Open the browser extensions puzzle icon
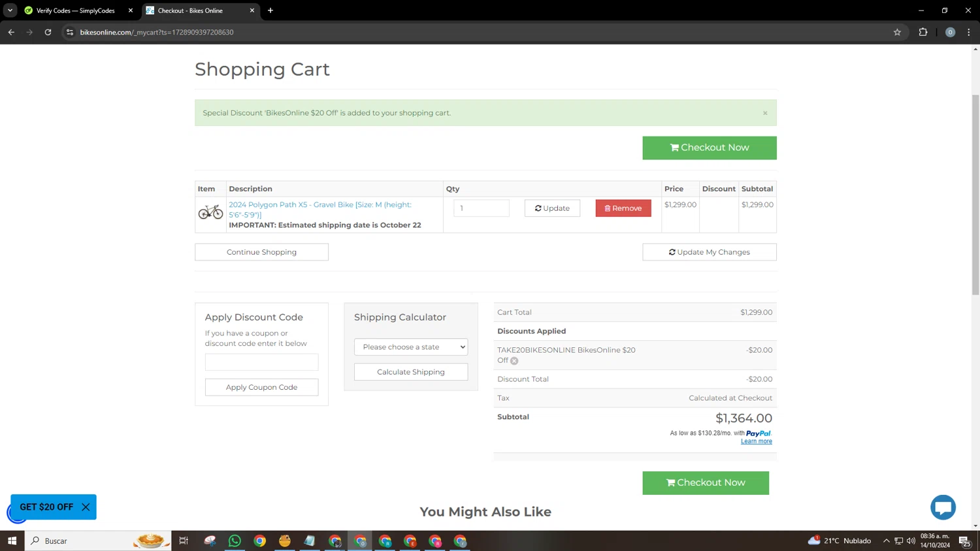The height and width of the screenshot is (551, 980). [x=923, y=32]
